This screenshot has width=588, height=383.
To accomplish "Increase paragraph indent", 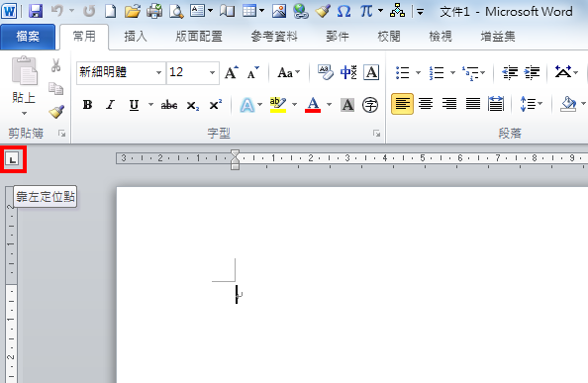I will [533, 72].
